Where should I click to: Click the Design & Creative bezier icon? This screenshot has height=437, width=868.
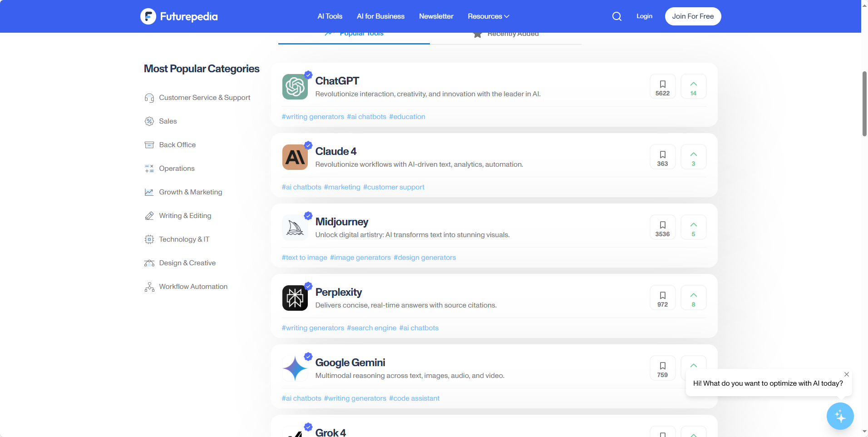pyautogui.click(x=149, y=263)
